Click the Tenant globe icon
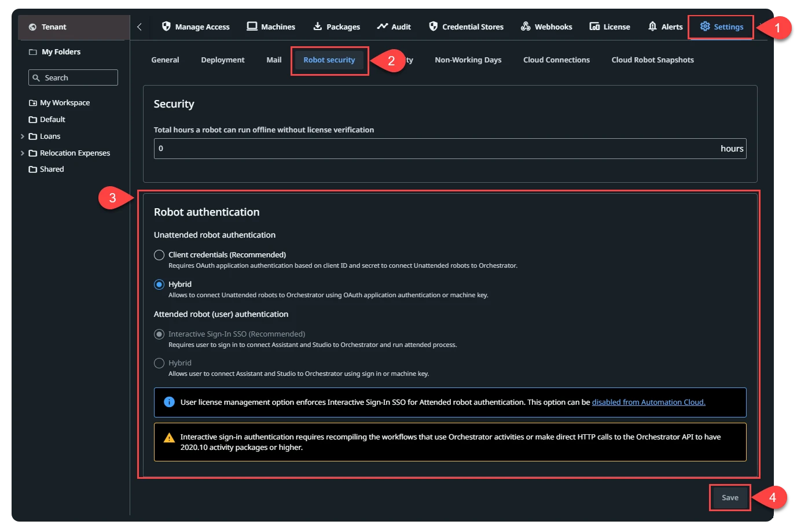 [32, 27]
